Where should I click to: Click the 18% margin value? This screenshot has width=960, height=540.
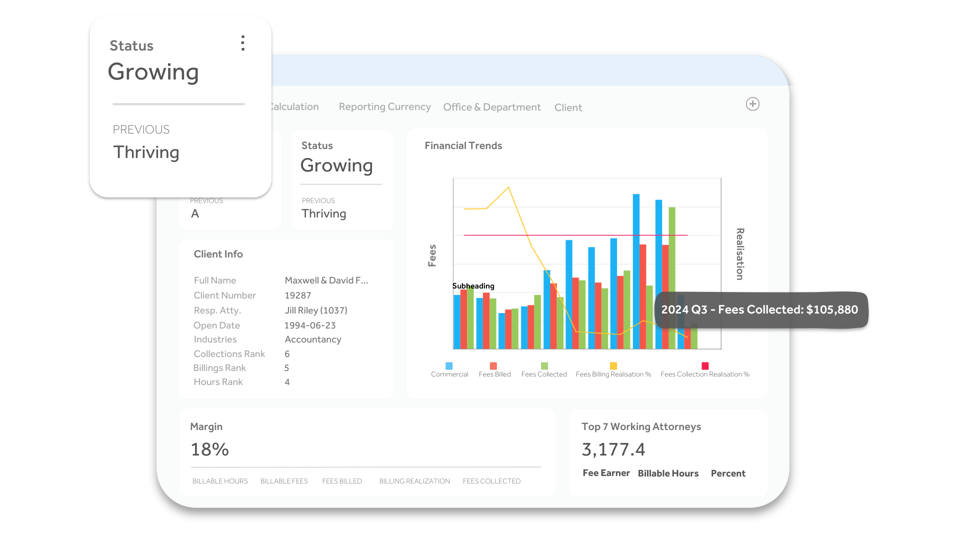(209, 449)
